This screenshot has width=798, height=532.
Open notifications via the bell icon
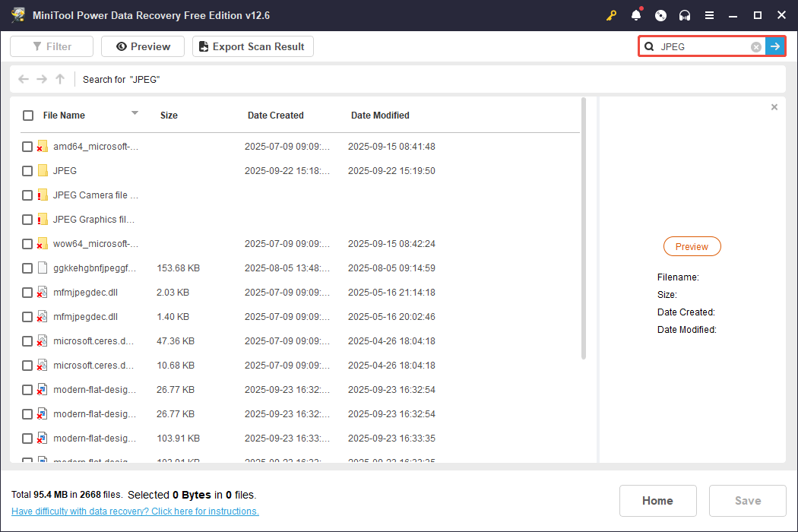pyautogui.click(x=636, y=15)
